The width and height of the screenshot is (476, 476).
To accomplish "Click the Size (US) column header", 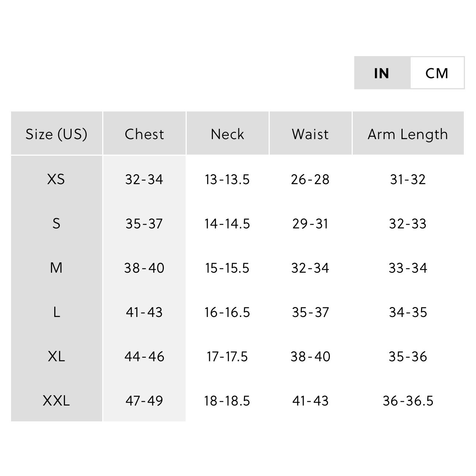I will coord(56,133).
